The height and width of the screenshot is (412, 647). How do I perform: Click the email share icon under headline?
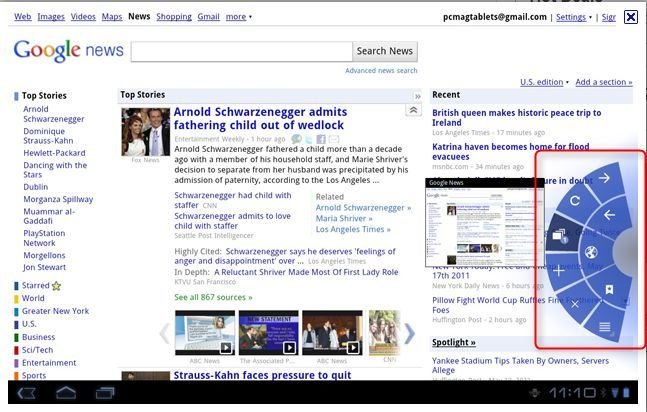coord(333,139)
